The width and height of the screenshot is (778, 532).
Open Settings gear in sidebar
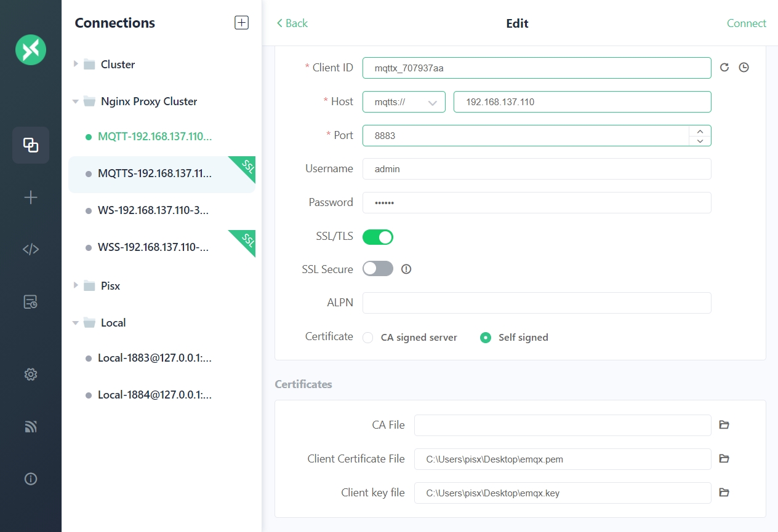(x=31, y=374)
